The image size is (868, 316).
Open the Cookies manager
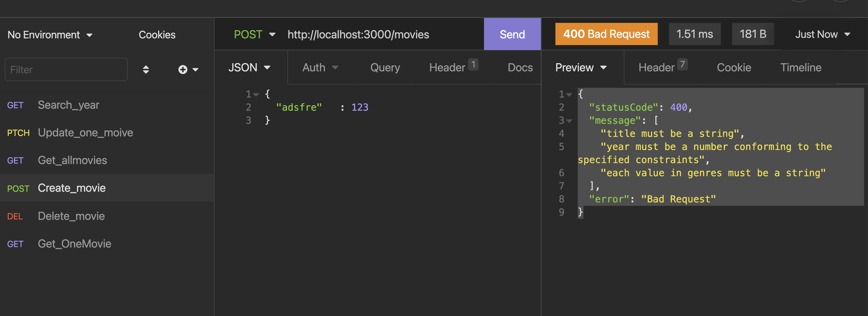pyautogui.click(x=157, y=35)
